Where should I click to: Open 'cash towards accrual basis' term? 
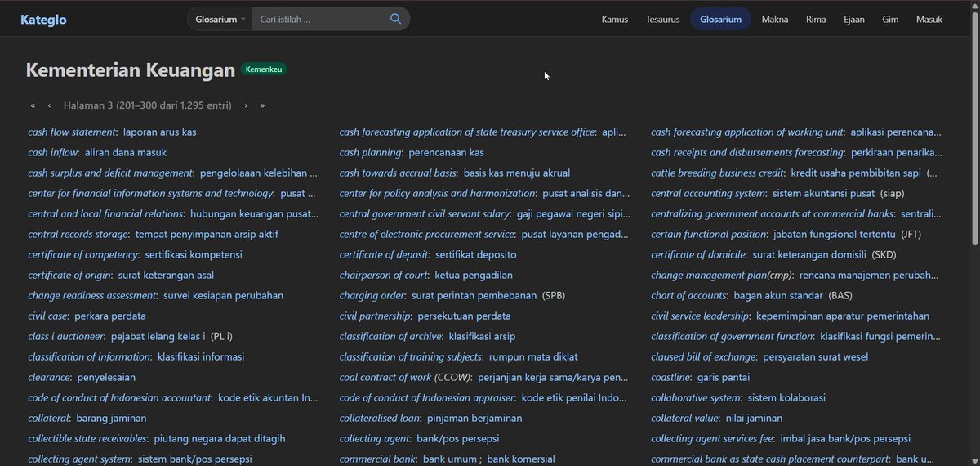399,173
